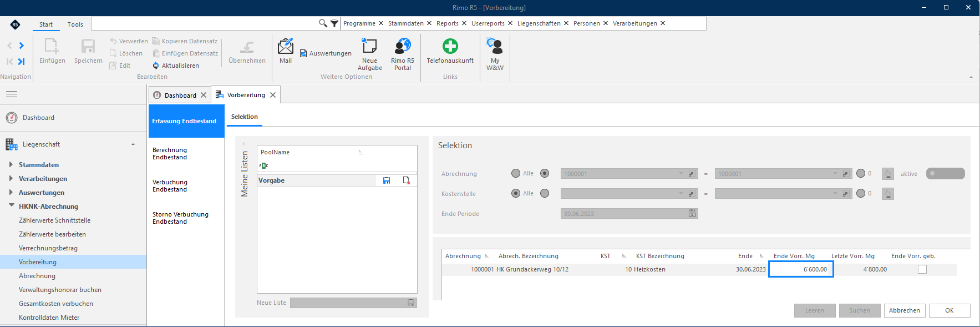
Task: Switch to the Tools ribbon tab
Action: click(x=75, y=24)
